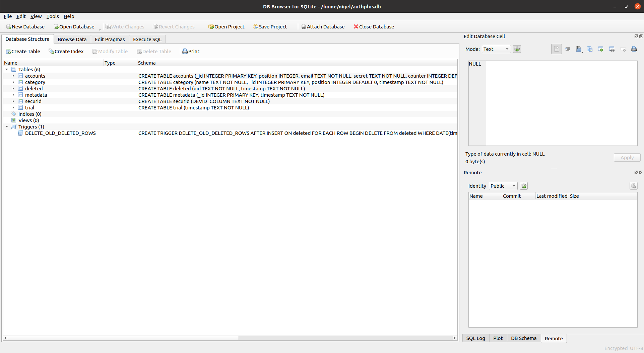Click the window with chain link icon
The height and width of the screenshot is (353, 644).
click(x=612, y=49)
